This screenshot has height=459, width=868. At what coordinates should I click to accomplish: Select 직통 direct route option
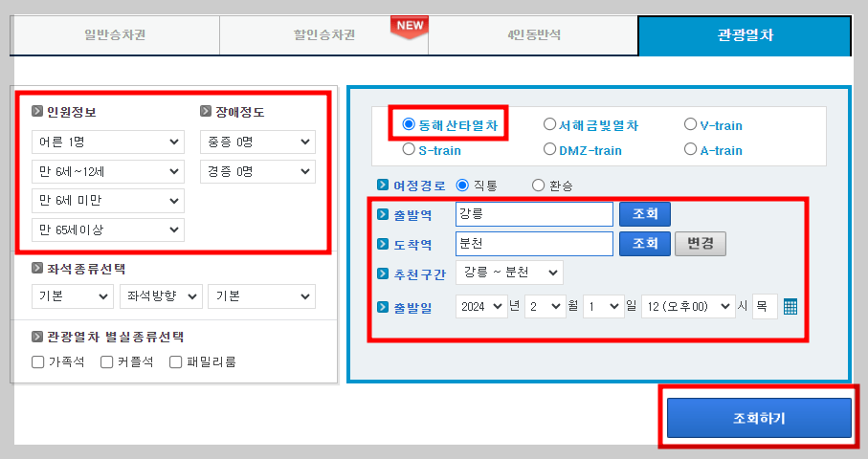coord(462,186)
